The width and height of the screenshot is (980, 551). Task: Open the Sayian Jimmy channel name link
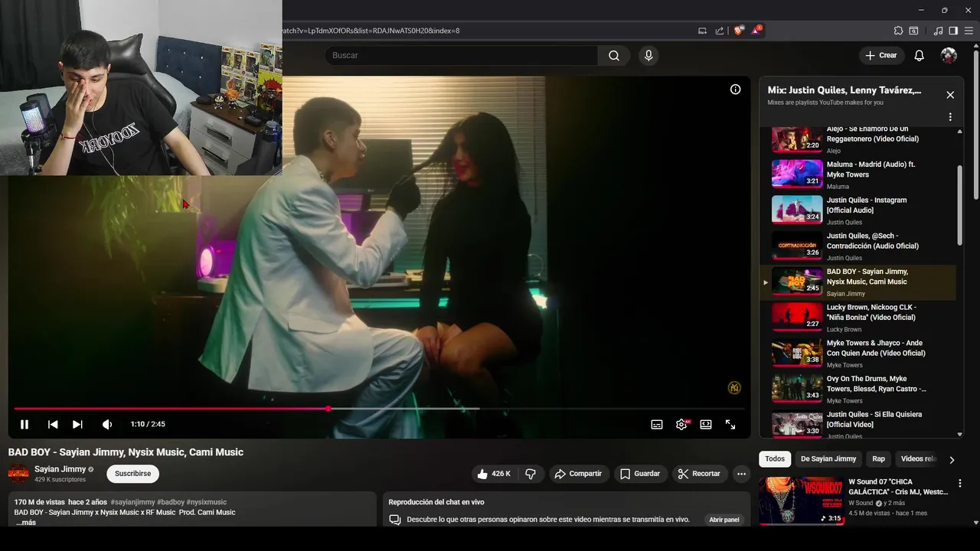(x=60, y=469)
